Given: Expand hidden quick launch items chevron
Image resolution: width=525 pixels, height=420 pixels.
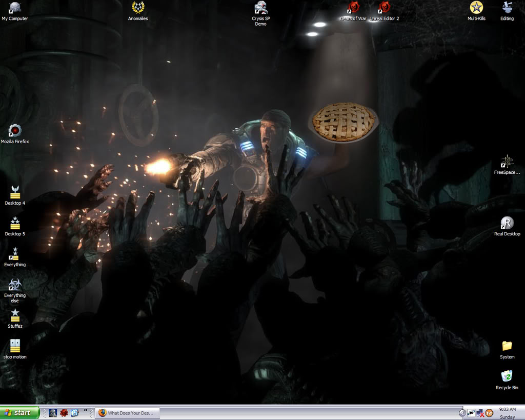Looking at the screenshot, I should pos(86,410).
